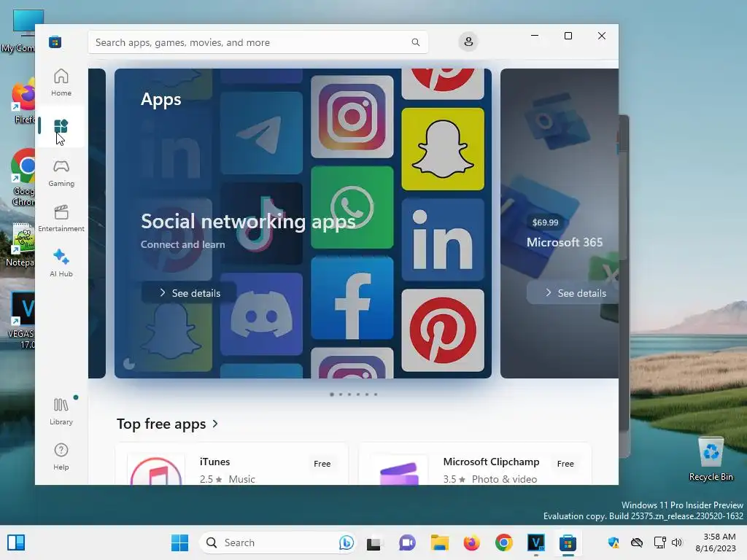The width and height of the screenshot is (747, 560).
Task: Open the Help section
Action: (x=61, y=457)
